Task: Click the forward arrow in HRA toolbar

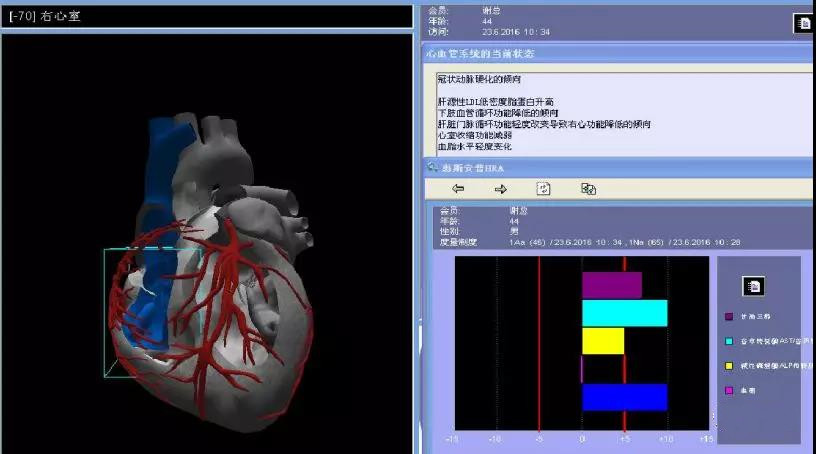Action: click(501, 189)
